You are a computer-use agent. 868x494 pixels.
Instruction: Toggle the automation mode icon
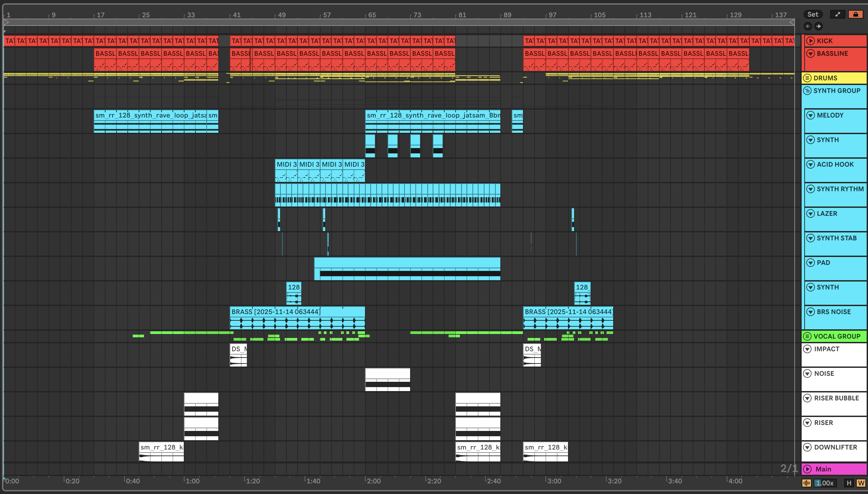pos(837,14)
